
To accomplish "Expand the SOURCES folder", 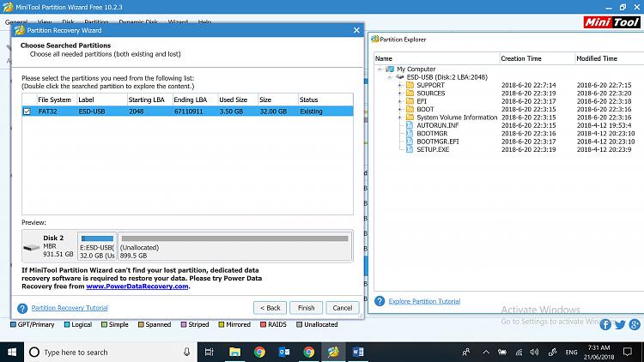I will (399, 94).
